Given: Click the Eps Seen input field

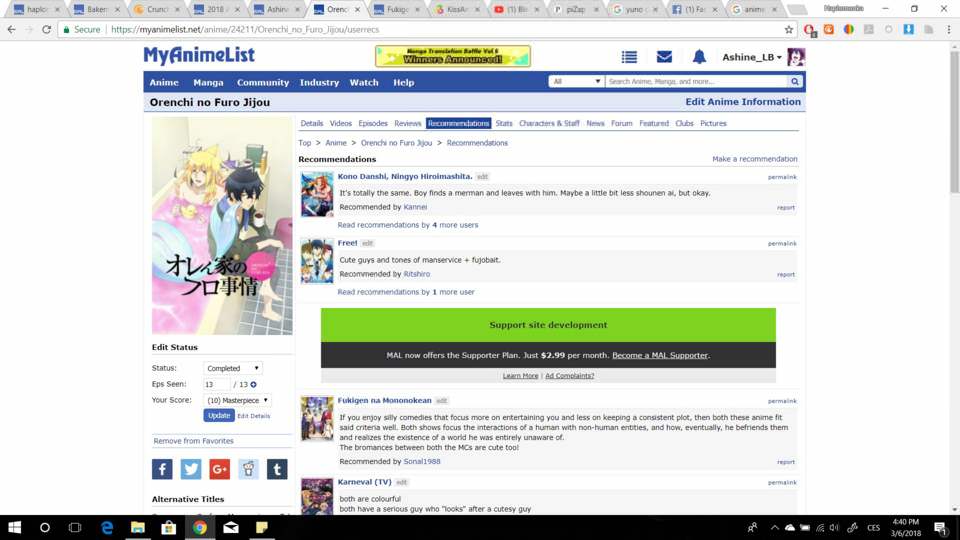Looking at the screenshot, I should (x=216, y=384).
